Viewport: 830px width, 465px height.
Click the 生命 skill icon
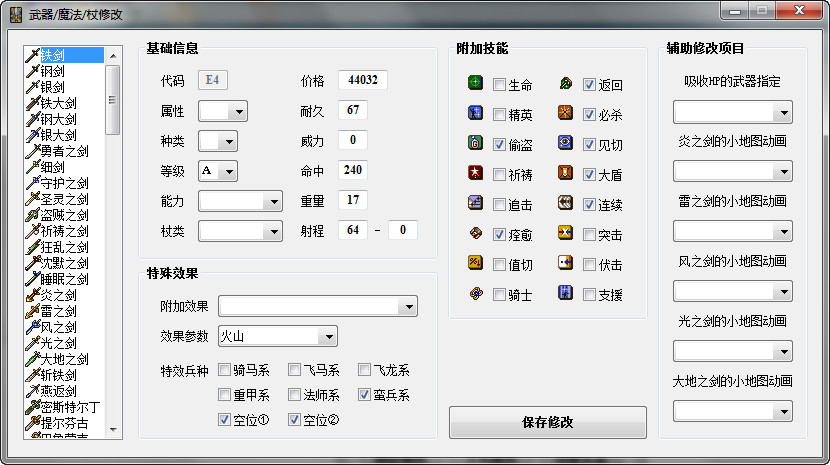(475, 84)
